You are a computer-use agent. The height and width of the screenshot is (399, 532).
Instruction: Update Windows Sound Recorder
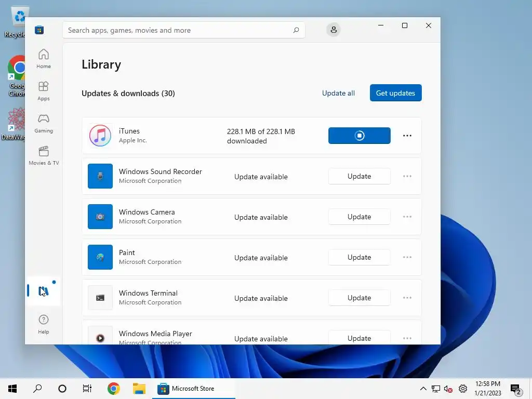click(x=360, y=176)
